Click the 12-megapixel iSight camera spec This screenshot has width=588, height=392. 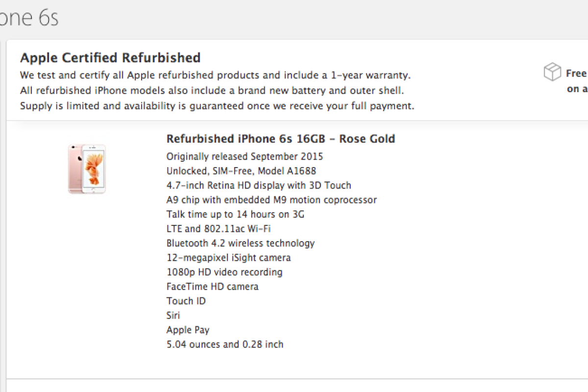point(228,258)
